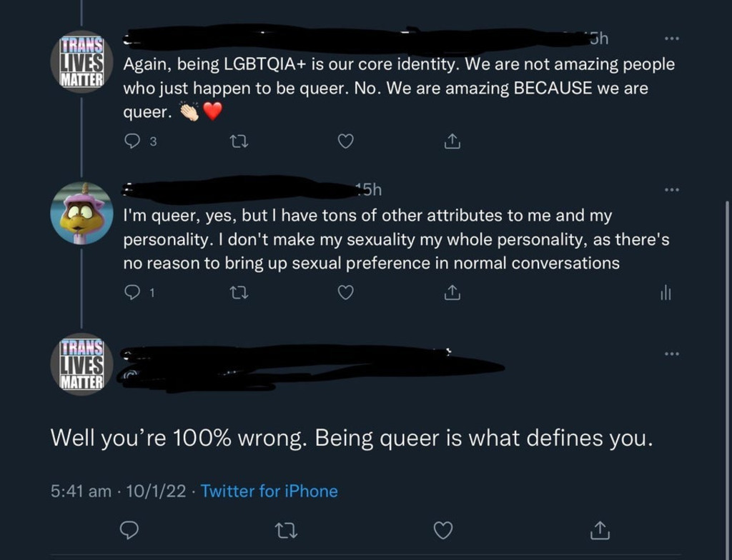Open more options on the main tweet
Viewport: 732px width, 560px height.
click(671, 353)
